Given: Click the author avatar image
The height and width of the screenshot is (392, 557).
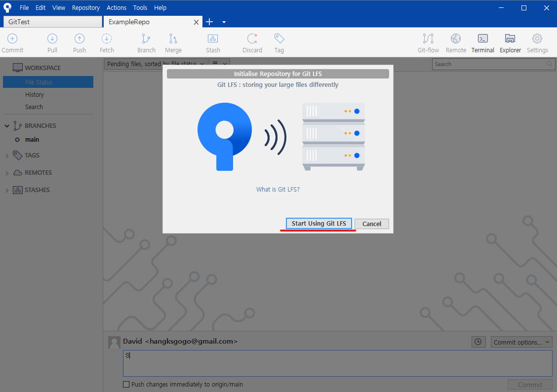Looking at the screenshot, I should (x=114, y=342).
